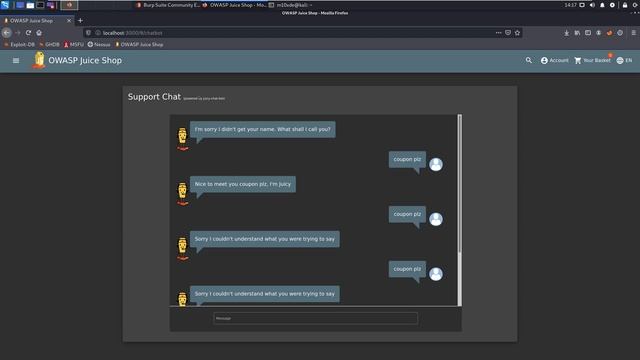The width and height of the screenshot is (640, 360).
Task: Click the 'I'm sorry I didn't get your name' message
Action: pyautogui.click(x=263, y=129)
